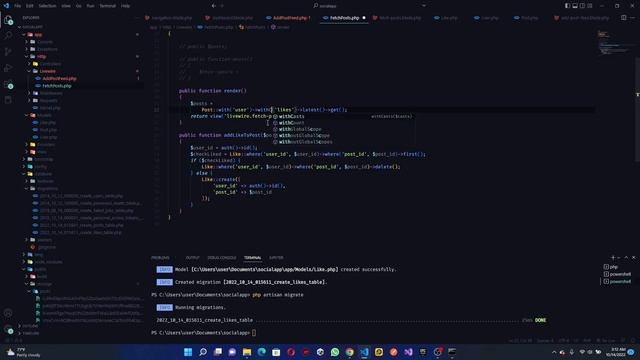Click the render breadcrumb item
Screen dimensions: 640x360
tap(280, 27)
